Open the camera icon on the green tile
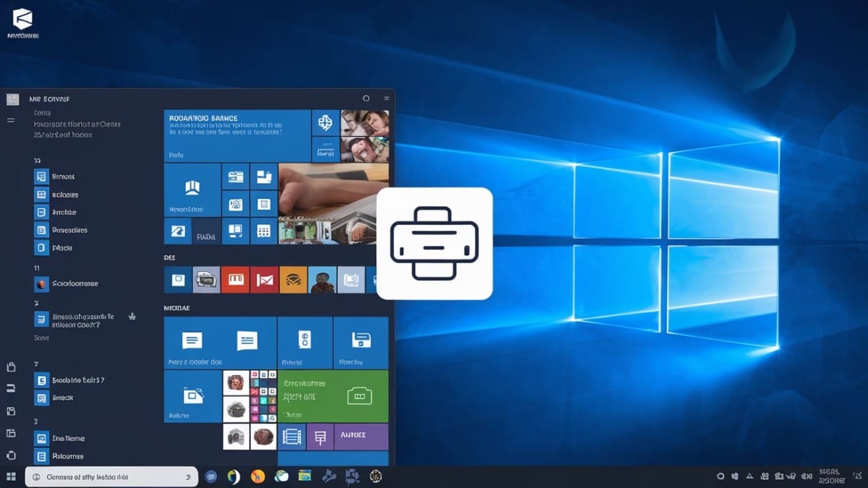 pyautogui.click(x=359, y=395)
